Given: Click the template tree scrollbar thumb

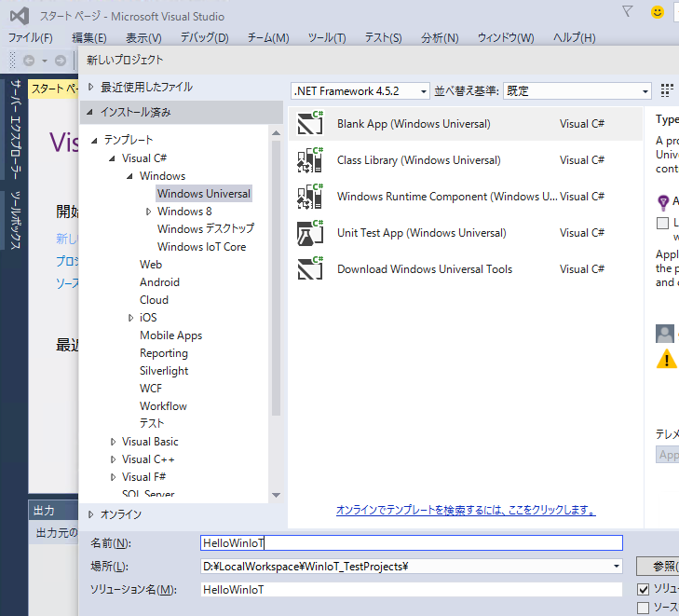Looking at the screenshot, I should click(277, 277).
